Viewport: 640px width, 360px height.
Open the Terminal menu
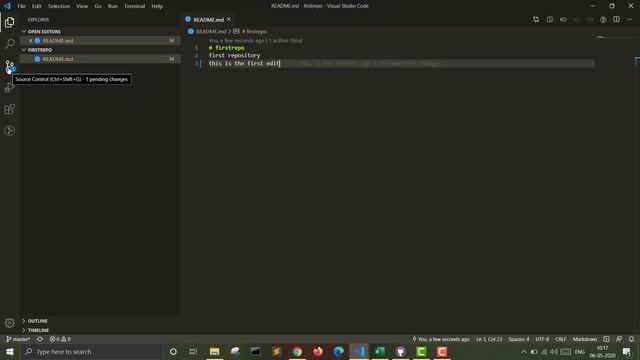tap(134, 6)
